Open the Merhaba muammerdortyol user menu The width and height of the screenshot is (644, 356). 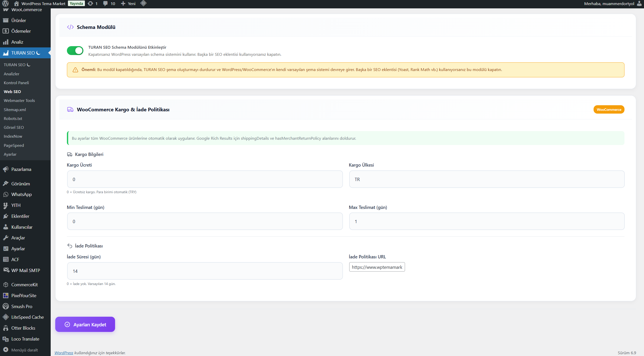(x=609, y=4)
